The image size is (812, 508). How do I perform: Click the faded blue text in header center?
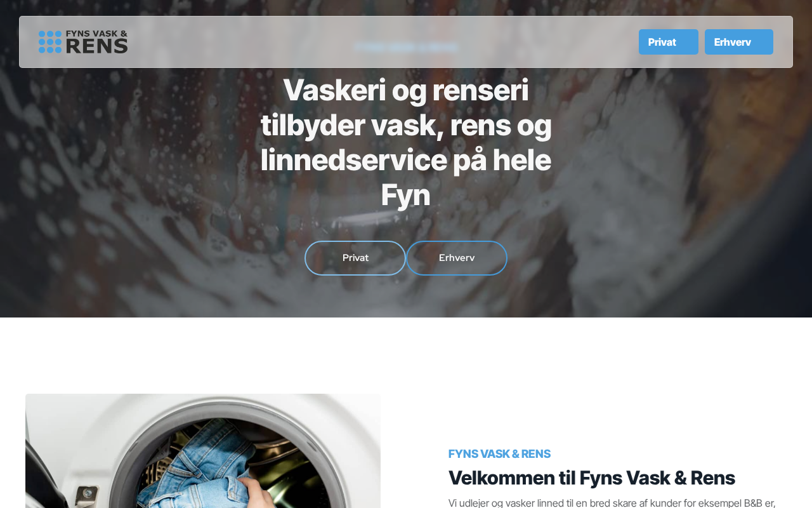(x=406, y=47)
